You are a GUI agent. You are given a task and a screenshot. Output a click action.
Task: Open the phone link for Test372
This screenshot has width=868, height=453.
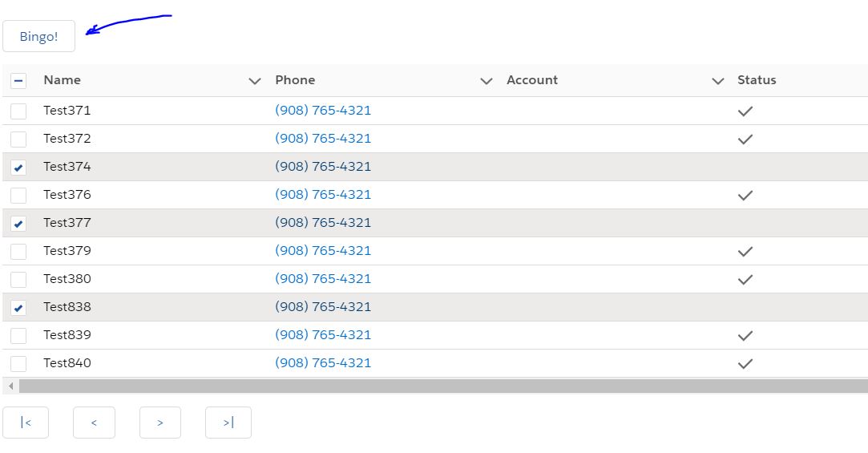coord(323,139)
